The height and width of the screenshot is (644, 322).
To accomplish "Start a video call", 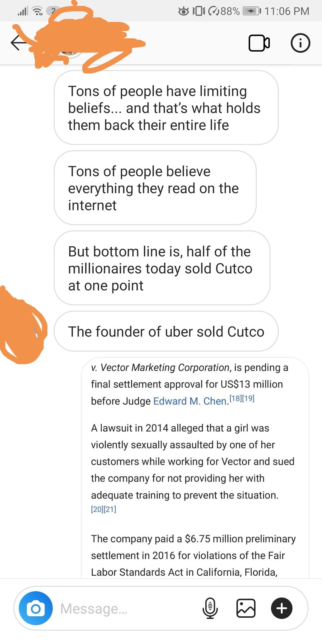I will (x=259, y=43).
